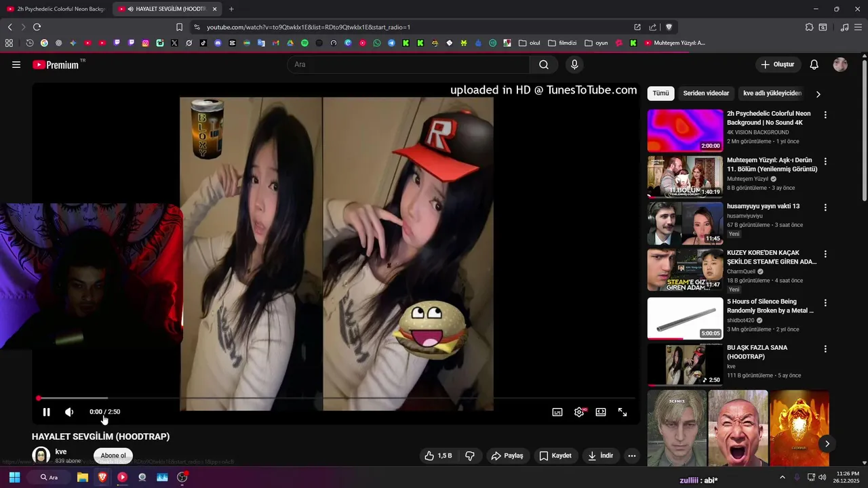Select the Seriden videolar chip
This screenshot has width=868, height=488.
coord(706,94)
